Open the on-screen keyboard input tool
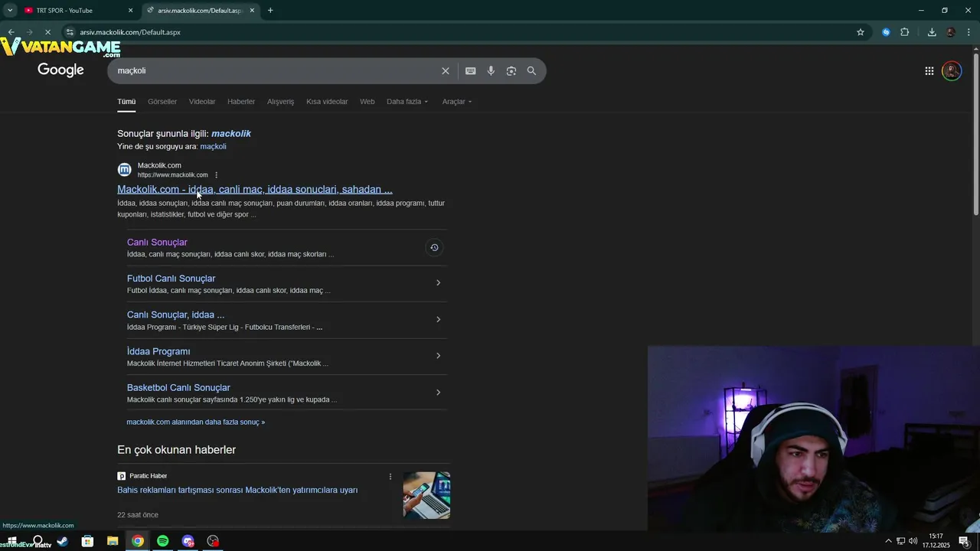 471,70
